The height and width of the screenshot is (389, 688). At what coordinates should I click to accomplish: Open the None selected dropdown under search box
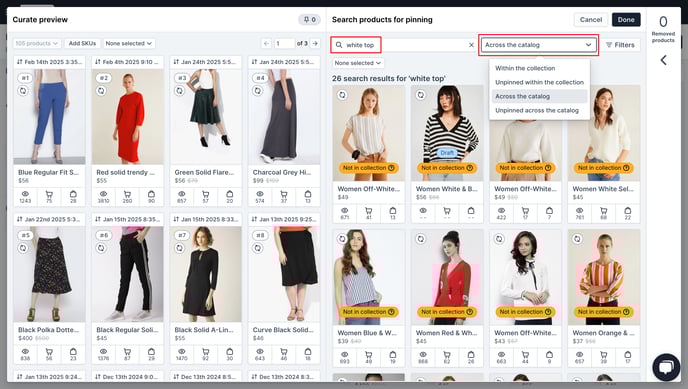point(358,63)
